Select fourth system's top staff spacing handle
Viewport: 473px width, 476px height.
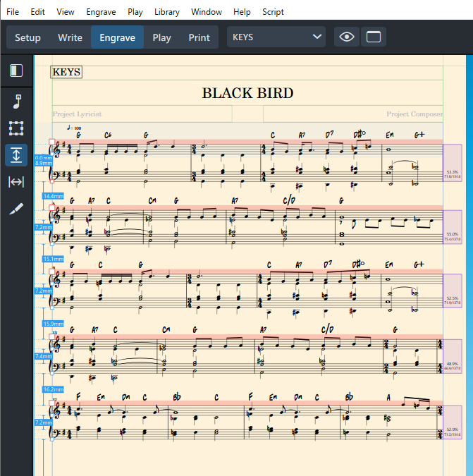coord(52,336)
